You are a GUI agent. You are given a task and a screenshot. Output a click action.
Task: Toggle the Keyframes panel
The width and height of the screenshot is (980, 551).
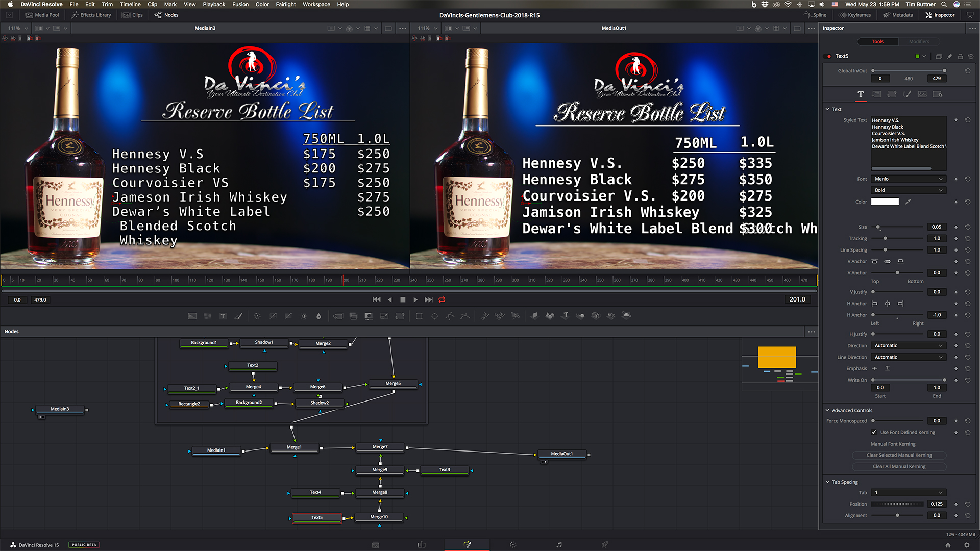(x=855, y=15)
